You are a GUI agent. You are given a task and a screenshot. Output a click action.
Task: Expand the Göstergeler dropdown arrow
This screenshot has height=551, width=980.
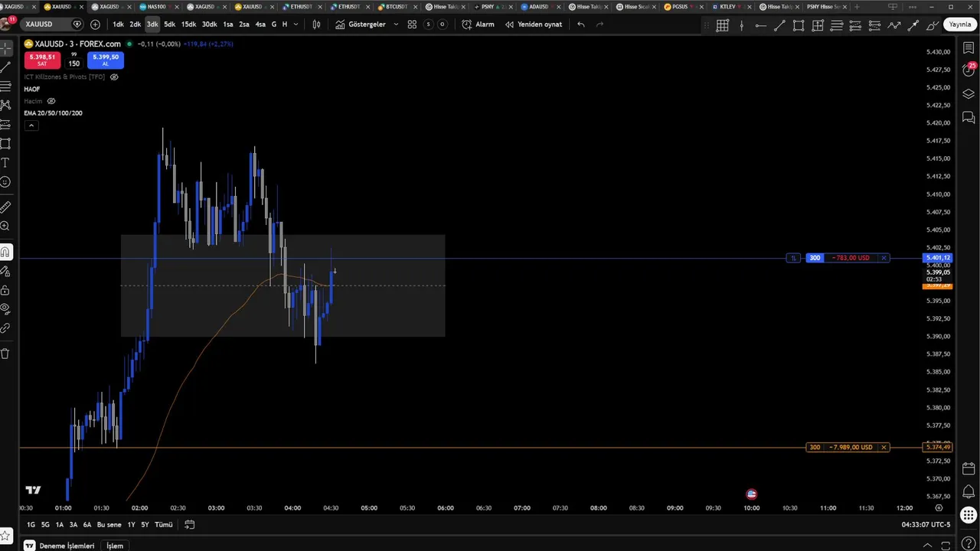396,24
